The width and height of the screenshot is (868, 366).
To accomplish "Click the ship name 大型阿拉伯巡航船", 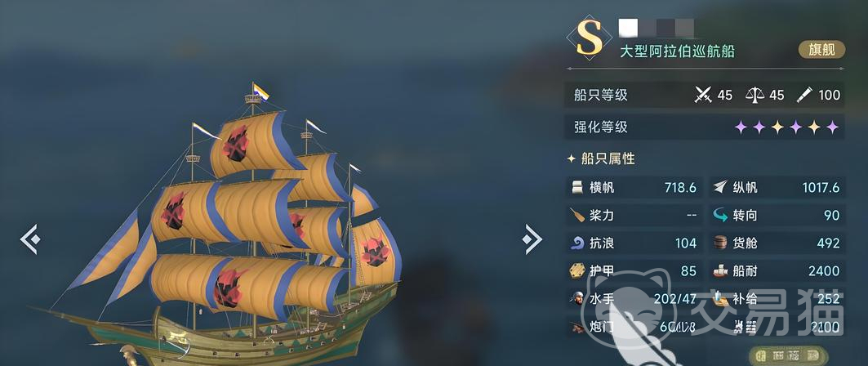I will [676, 51].
